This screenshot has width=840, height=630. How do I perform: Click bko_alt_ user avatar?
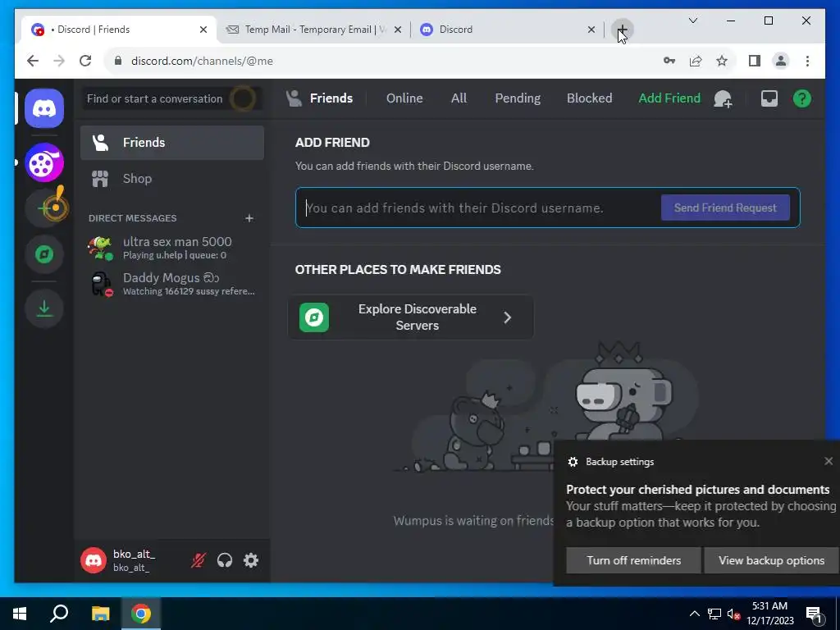94,560
